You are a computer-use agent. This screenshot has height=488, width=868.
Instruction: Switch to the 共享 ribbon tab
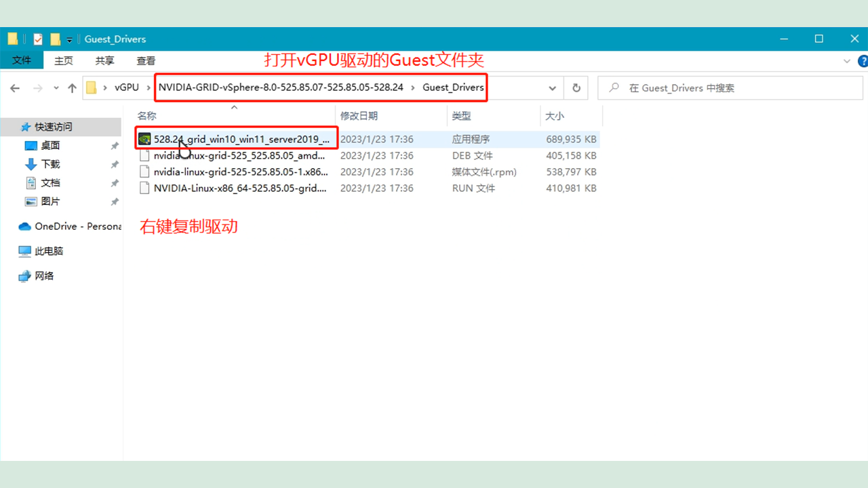pyautogui.click(x=104, y=60)
